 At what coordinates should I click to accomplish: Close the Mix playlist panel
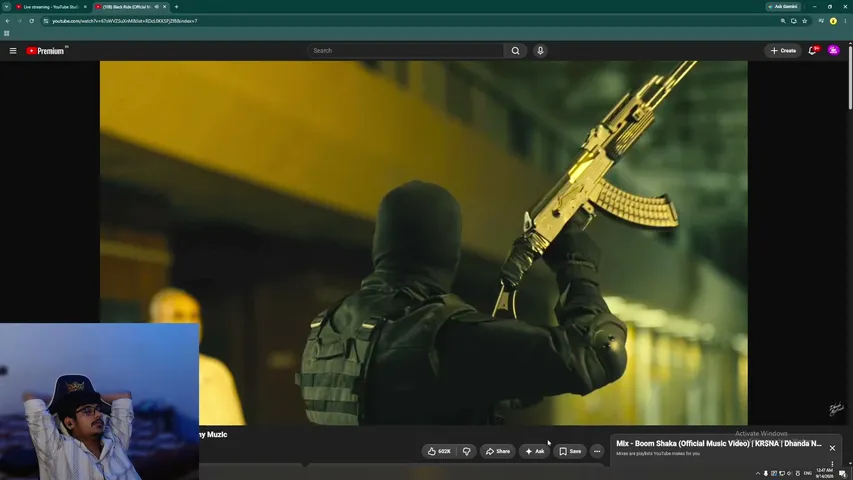[832, 448]
